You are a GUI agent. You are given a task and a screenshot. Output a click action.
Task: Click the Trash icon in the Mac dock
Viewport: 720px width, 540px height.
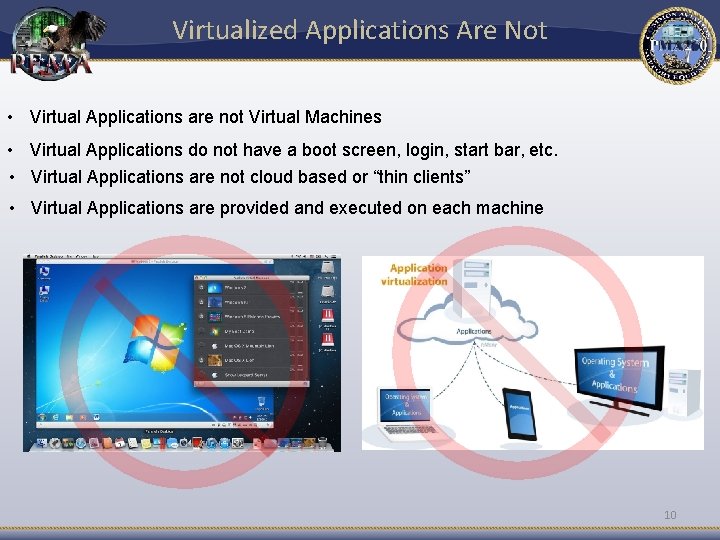coord(322,443)
